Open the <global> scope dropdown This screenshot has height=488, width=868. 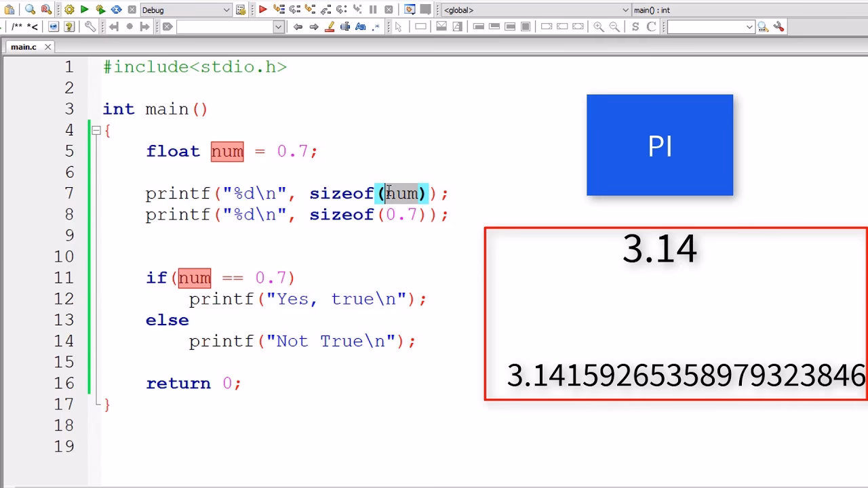(536, 9)
